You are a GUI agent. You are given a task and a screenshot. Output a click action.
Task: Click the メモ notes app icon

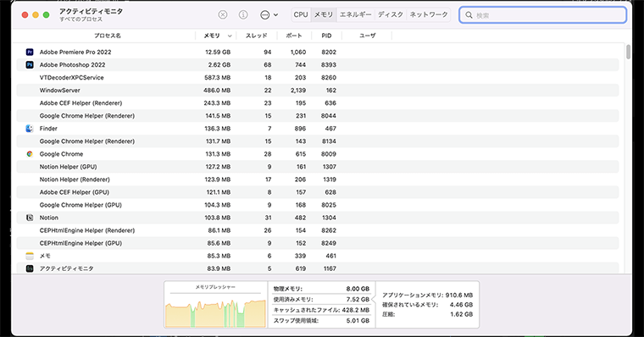[x=30, y=256]
